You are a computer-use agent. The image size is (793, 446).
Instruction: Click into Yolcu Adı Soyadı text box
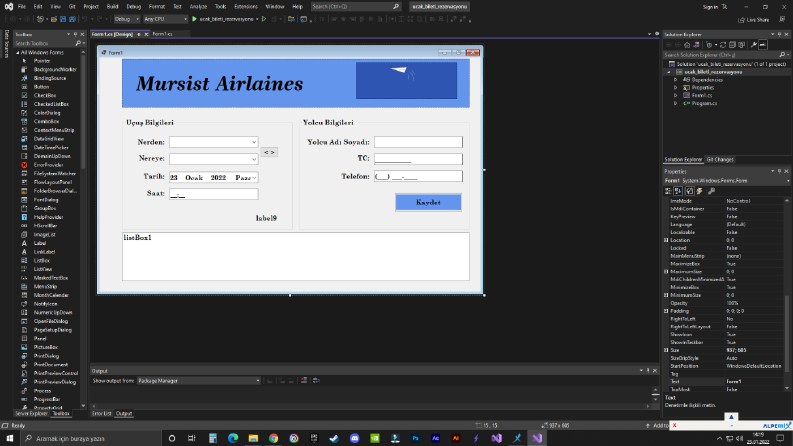point(418,142)
